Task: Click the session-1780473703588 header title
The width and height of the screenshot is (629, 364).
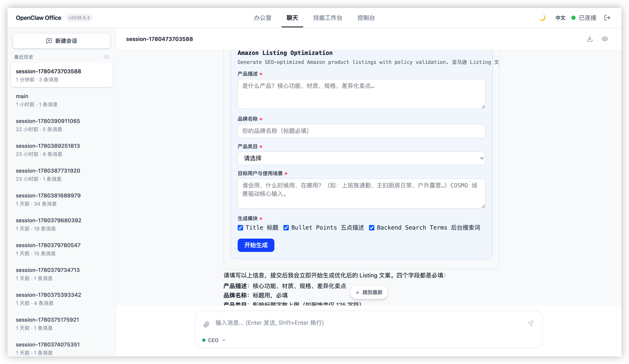Action: 159,39
